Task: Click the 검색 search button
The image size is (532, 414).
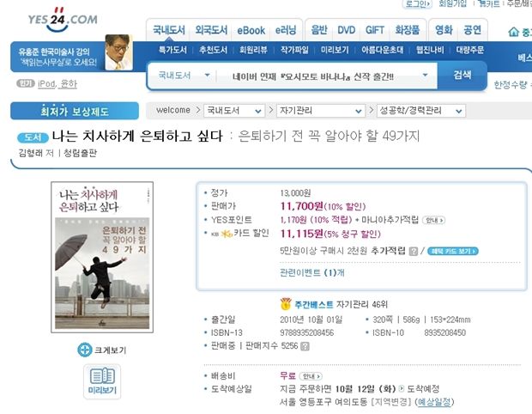Action: 462,75
